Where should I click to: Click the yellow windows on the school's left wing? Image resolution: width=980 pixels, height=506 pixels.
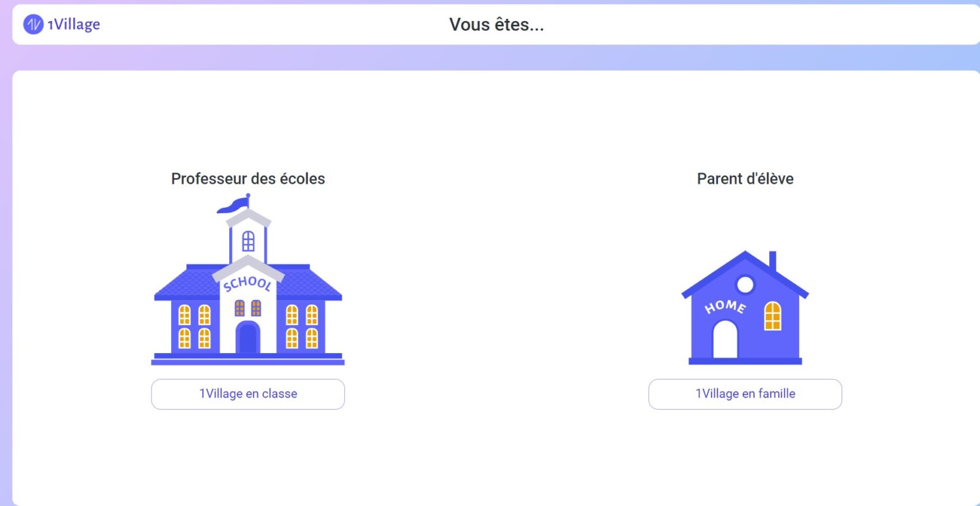click(x=195, y=326)
